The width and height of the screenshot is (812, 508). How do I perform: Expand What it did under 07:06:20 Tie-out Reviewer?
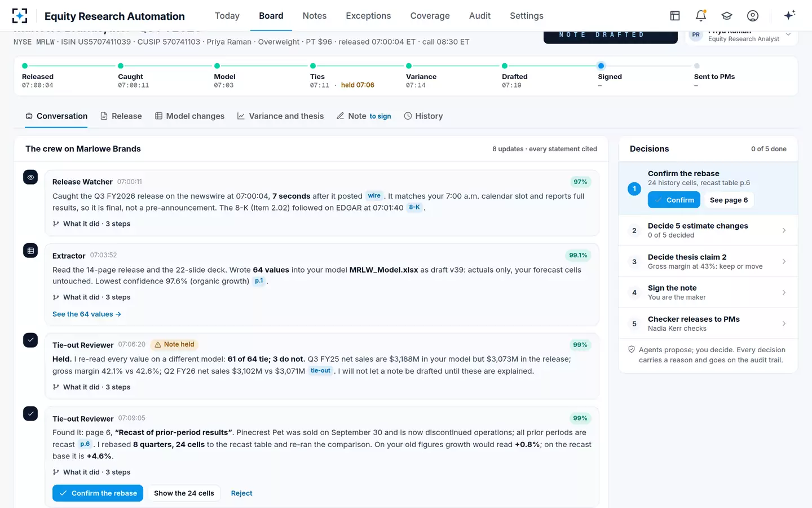coord(91,387)
